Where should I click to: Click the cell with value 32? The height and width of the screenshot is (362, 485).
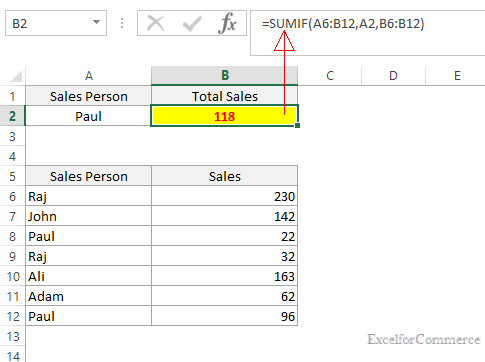(x=224, y=256)
